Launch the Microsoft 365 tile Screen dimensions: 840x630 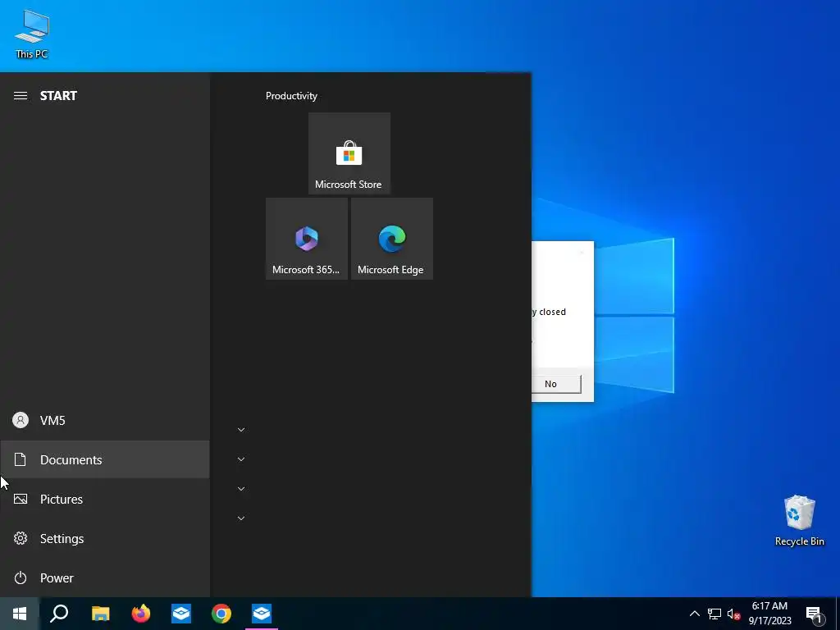pyautogui.click(x=307, y=239)
